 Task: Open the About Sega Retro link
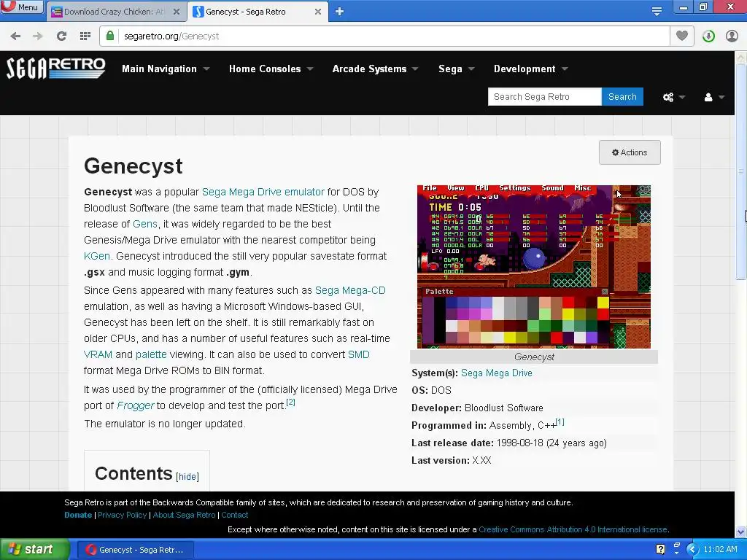tap(184, 515)
